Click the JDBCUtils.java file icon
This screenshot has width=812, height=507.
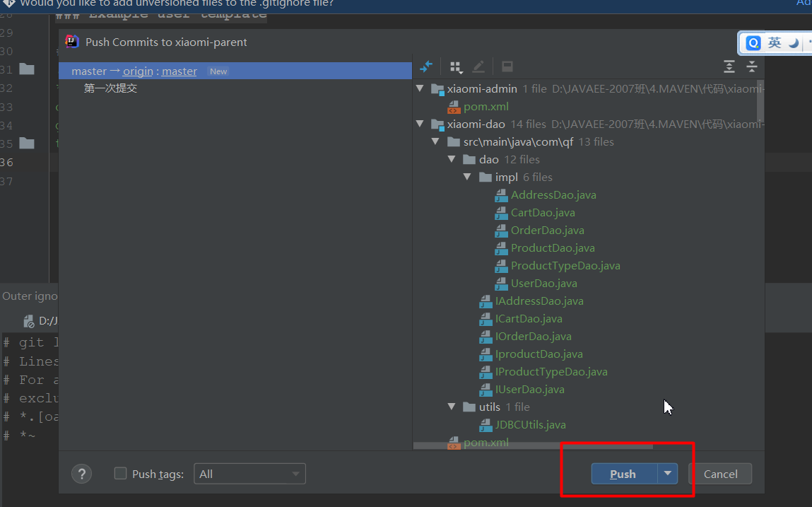pos(486,425)
